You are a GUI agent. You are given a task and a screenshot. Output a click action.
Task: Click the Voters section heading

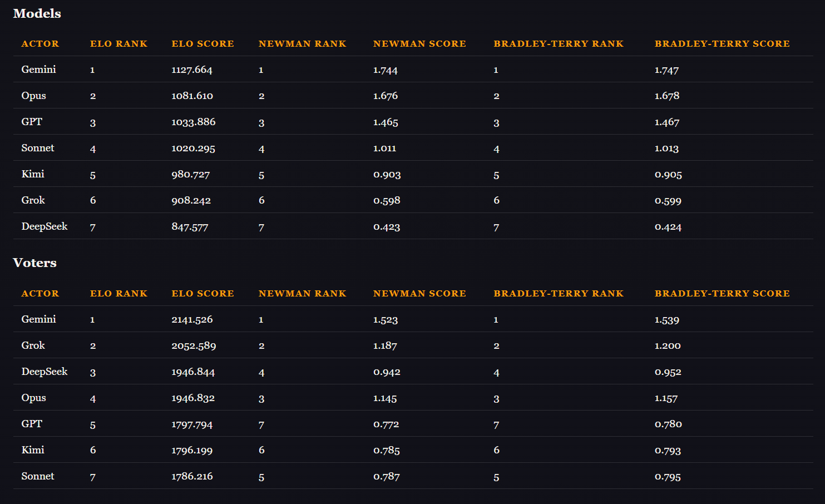34,263
